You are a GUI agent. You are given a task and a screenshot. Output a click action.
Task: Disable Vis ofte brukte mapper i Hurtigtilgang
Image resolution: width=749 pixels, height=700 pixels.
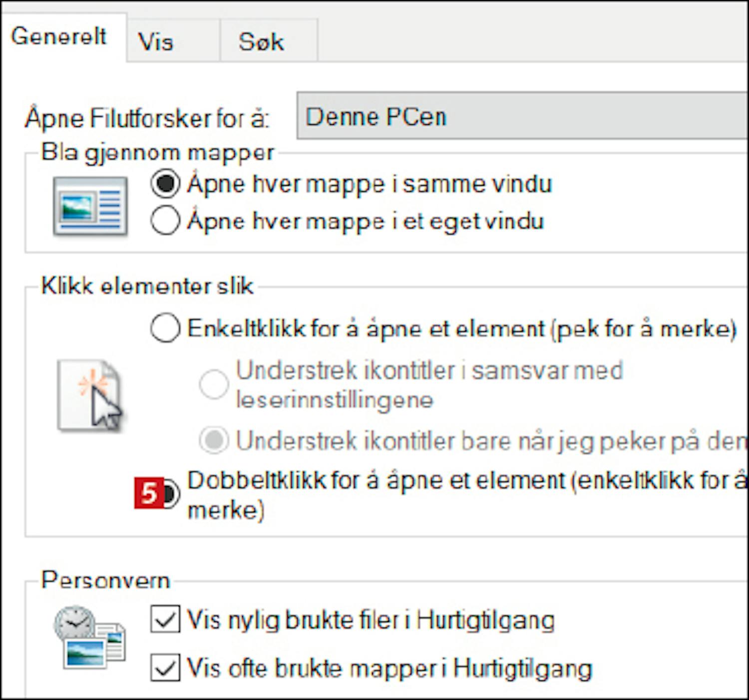tap(165, 668)
